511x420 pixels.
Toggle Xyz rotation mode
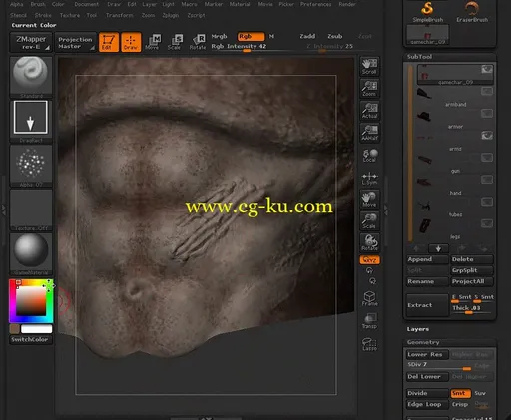(x=369, y=260)
